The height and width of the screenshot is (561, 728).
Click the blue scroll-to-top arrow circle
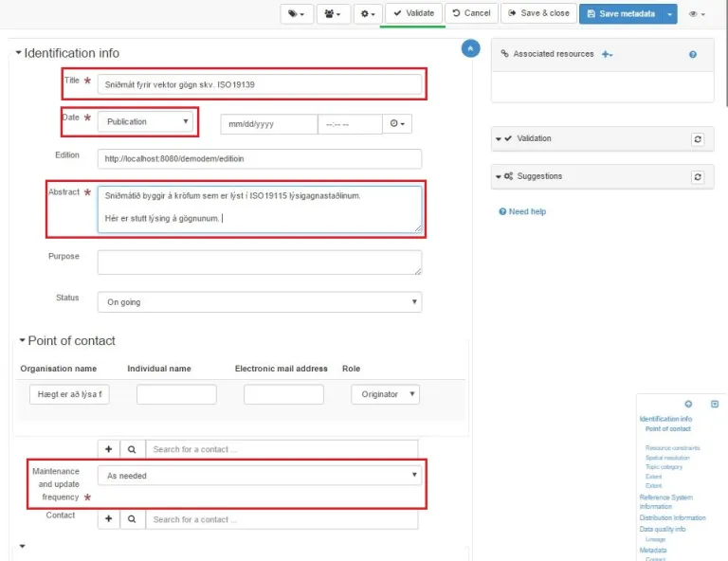(469, 48)
